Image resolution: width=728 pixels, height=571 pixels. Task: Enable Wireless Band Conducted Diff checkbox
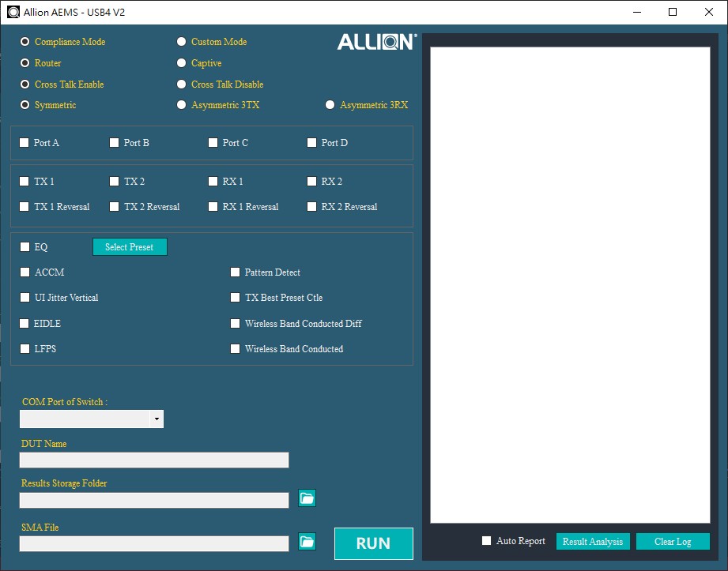[x=235, y=323]
